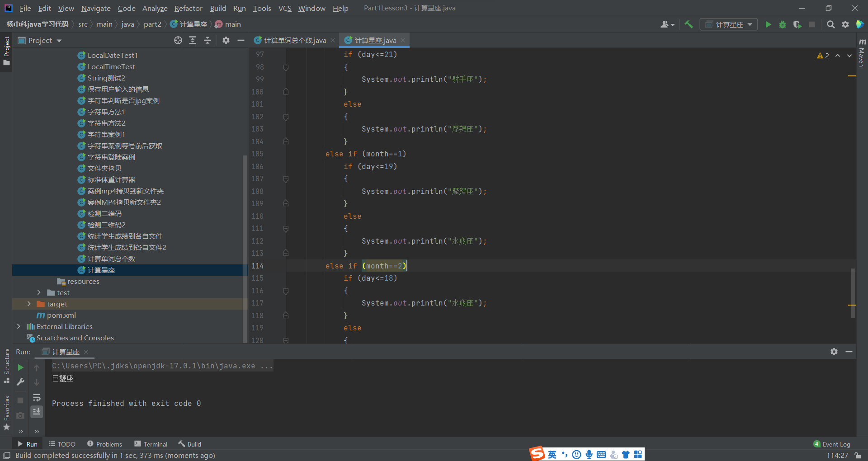Viewport: 868px width, 461px height.
Task: Open the Analyze menu
Action: pyautogui.click(x=155, y=8)
